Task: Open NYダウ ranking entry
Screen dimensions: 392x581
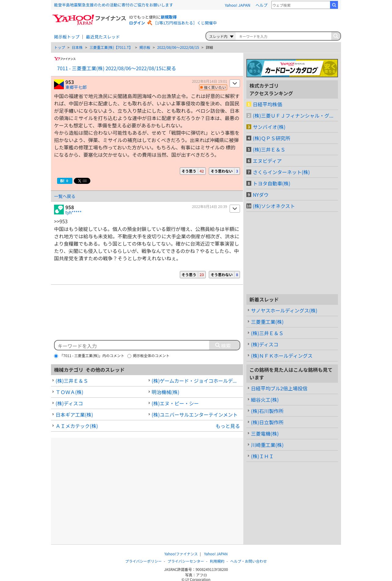Action: 260,195
